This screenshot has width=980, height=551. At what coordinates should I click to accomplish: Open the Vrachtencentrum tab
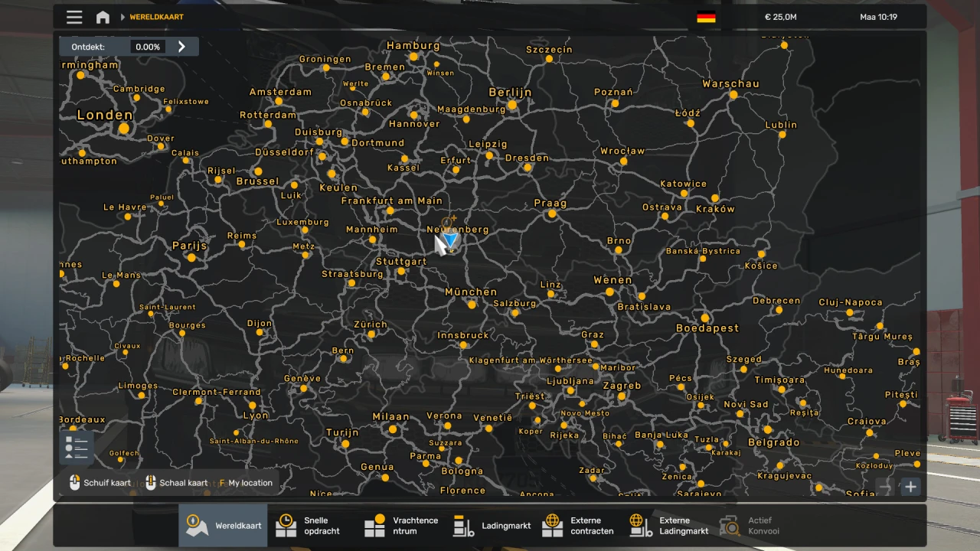tap(401, 526)
